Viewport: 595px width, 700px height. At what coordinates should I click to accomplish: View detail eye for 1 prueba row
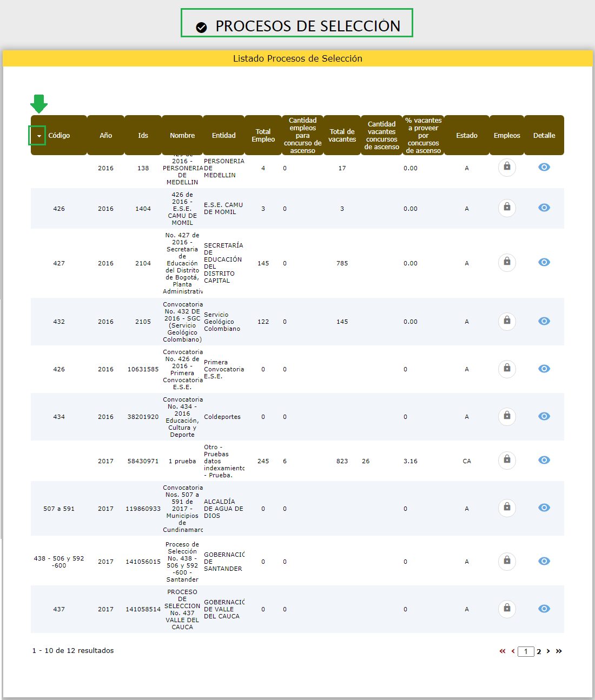pos(544,460)
